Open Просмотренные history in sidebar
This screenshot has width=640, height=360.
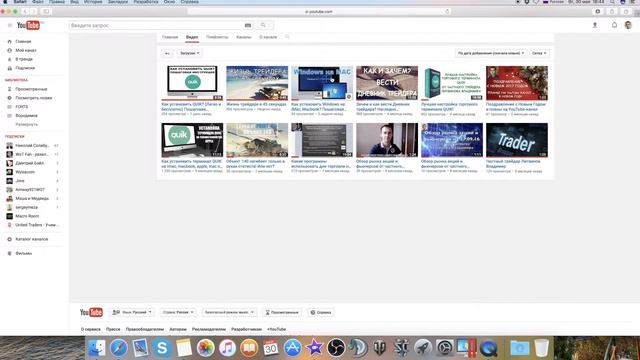coord(31,89)
